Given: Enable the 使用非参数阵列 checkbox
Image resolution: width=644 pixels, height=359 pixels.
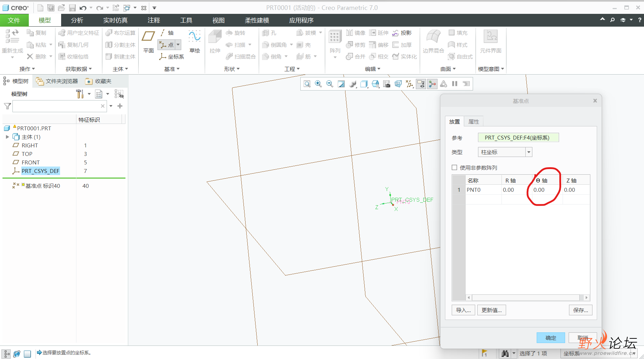Looking at the screenshot, I should 454,168.
